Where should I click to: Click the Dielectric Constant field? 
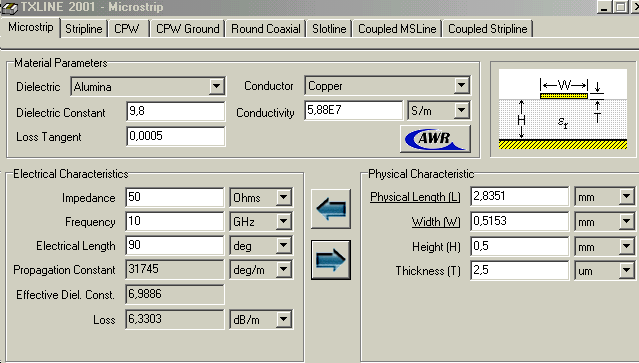pyautogui.click(x=176, y=111)
